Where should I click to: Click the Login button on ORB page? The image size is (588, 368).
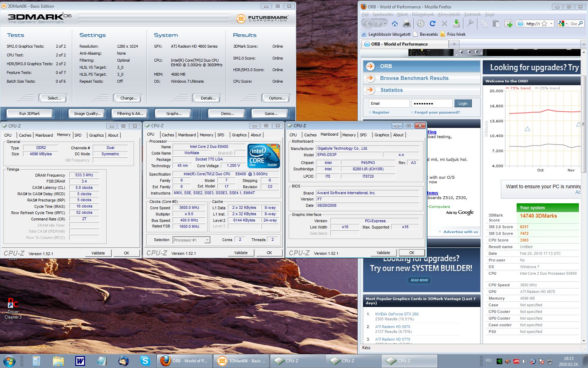(463, 103)
